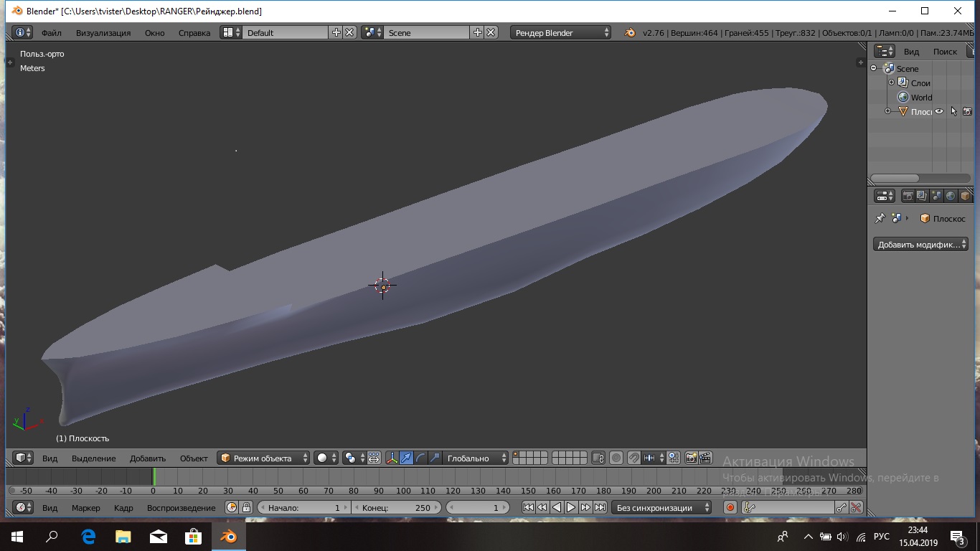Switch to the Render properties tab

click(x=908, y=196)
